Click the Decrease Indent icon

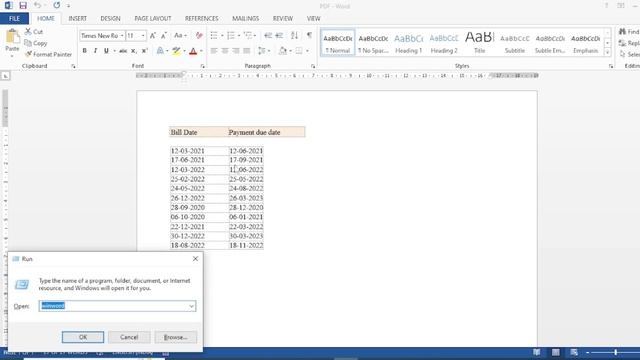(268, 36)
